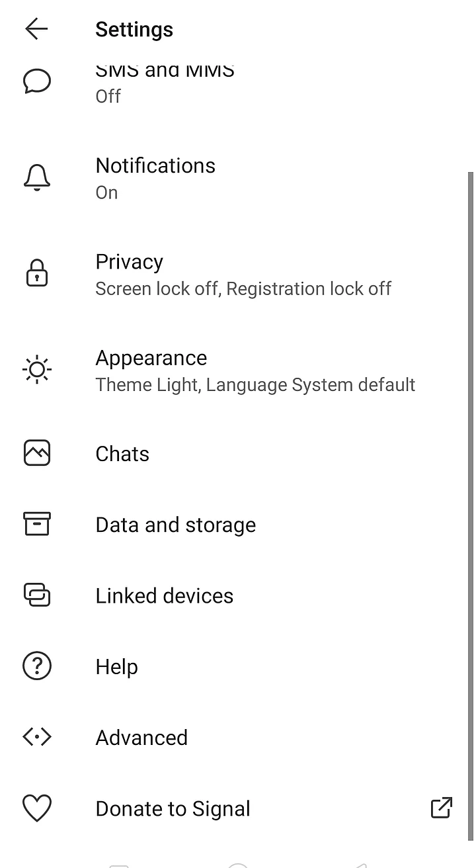Screen dimensions: 476x868
Task: Open Donate to Signal link
Action: coord(173,809)
